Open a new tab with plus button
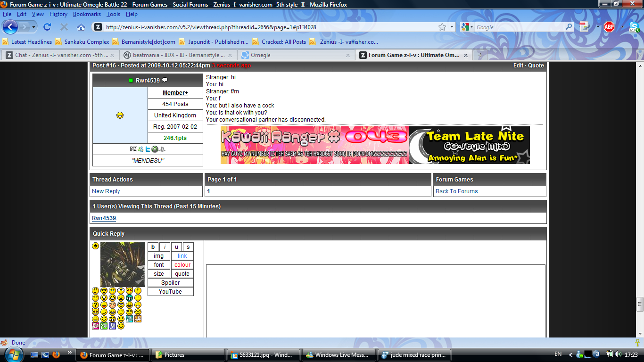 (480, 55)
